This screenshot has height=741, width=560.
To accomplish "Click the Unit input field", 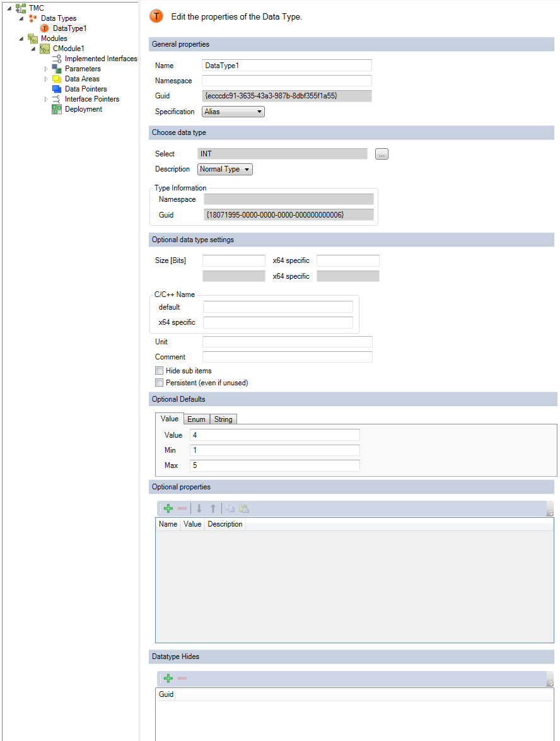I will point(288,342).
